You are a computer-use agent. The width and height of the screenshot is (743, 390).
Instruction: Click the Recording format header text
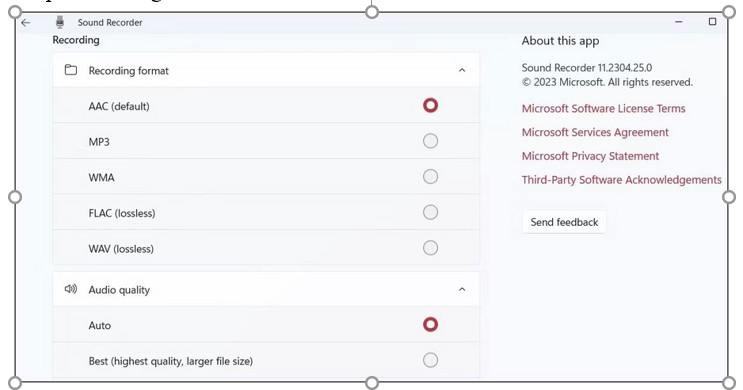pos(128,71)
